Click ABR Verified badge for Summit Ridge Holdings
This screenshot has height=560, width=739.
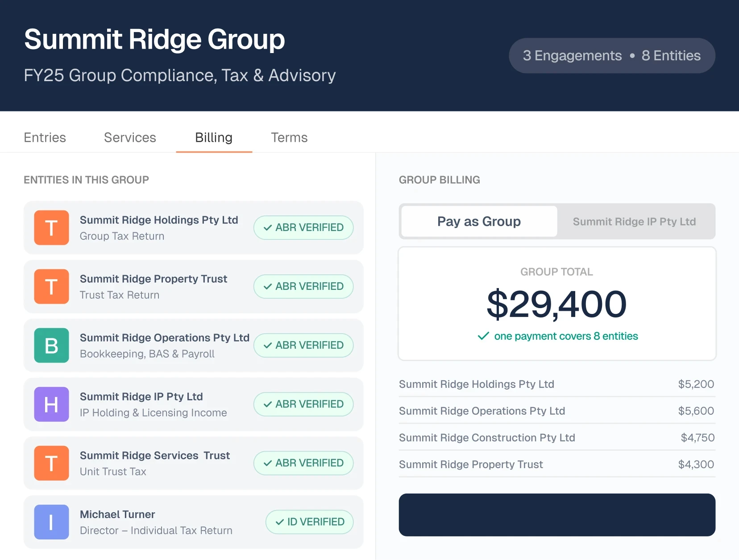coord(303,227)
